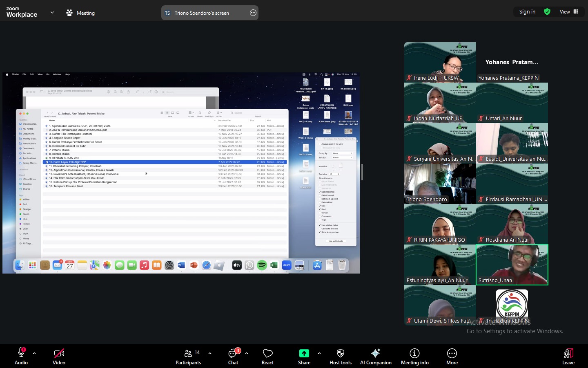Screen dimensions: 588x368
Task: Open Host tools shield icon
Action: pyautogui.click(x=340, y=353)
